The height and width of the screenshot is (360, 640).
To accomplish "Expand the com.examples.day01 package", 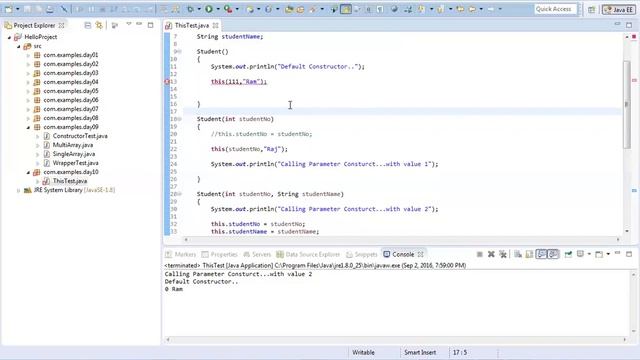I will point(28,55).
